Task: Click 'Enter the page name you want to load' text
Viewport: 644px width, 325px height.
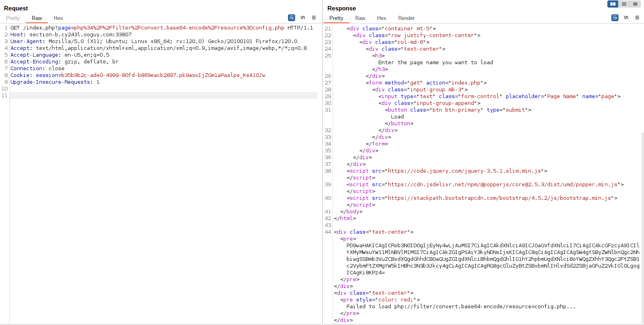Action: (436, 63)
